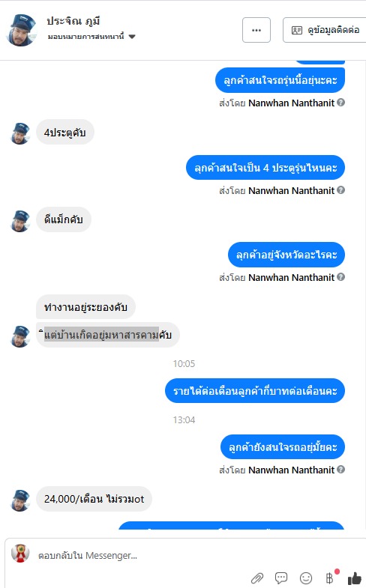Viewport: 366px width, 588px height.
Task: Click the help icon below ลูกค้าอยู่จังหวัดอะไรคะ
Action: [x=340, y=277]
